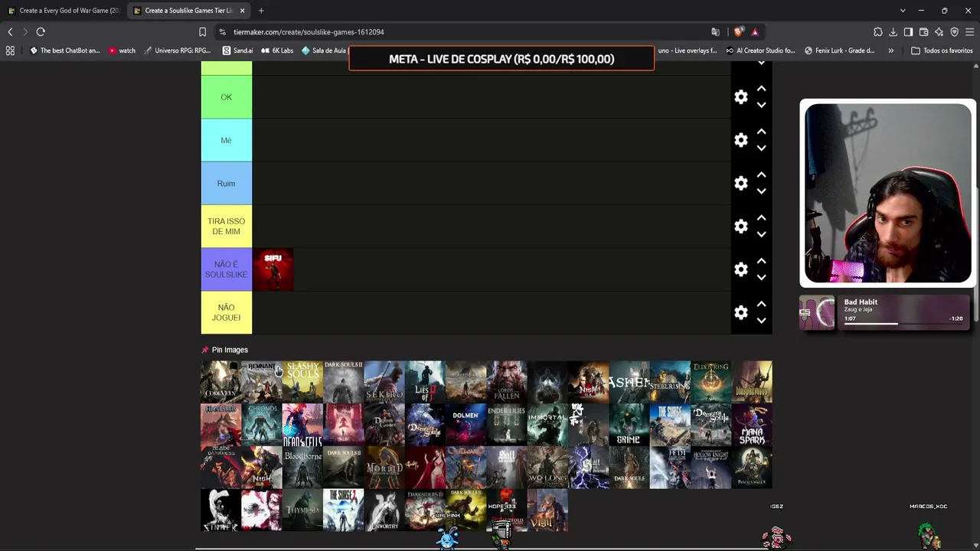
Task: Open a new browser tab
Action: click(x=261, y=11)
